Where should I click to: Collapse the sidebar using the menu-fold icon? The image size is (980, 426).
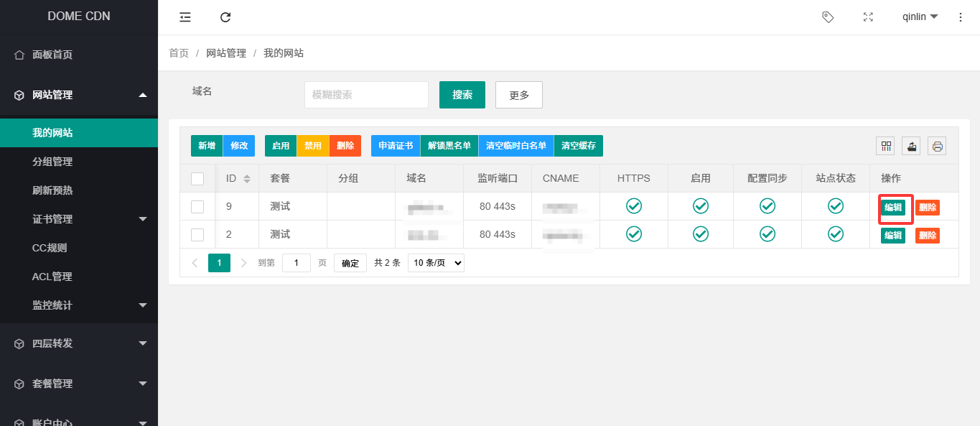pos(185,17)
